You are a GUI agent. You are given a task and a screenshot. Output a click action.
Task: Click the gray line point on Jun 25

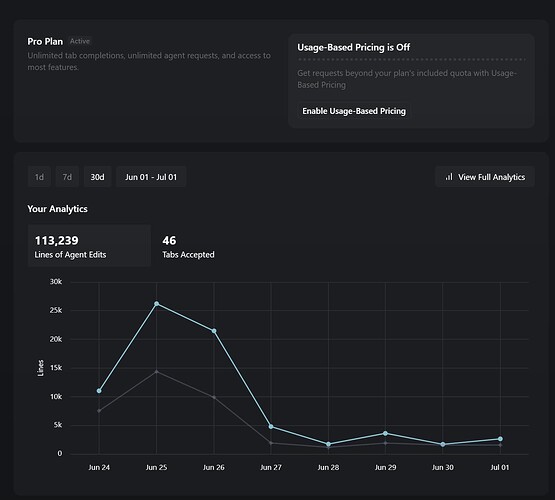[x=156, y=372]
